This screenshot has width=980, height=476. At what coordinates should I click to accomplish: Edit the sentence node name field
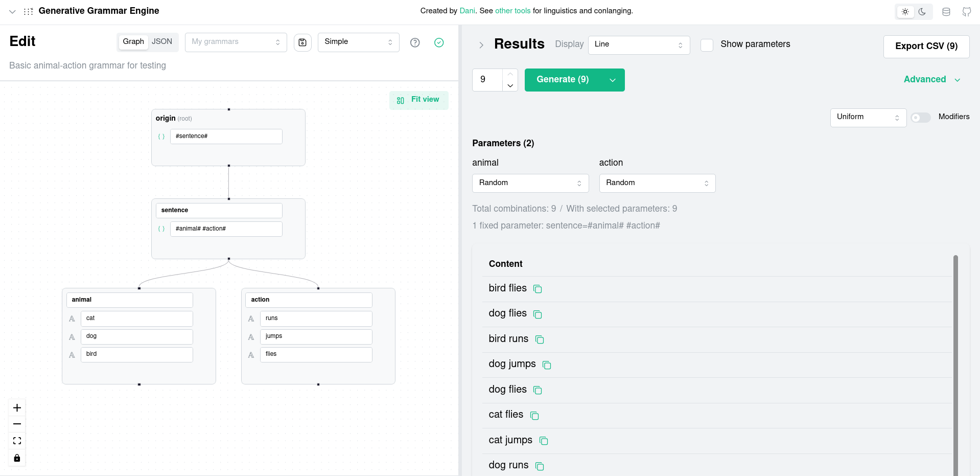pos(219,211)
